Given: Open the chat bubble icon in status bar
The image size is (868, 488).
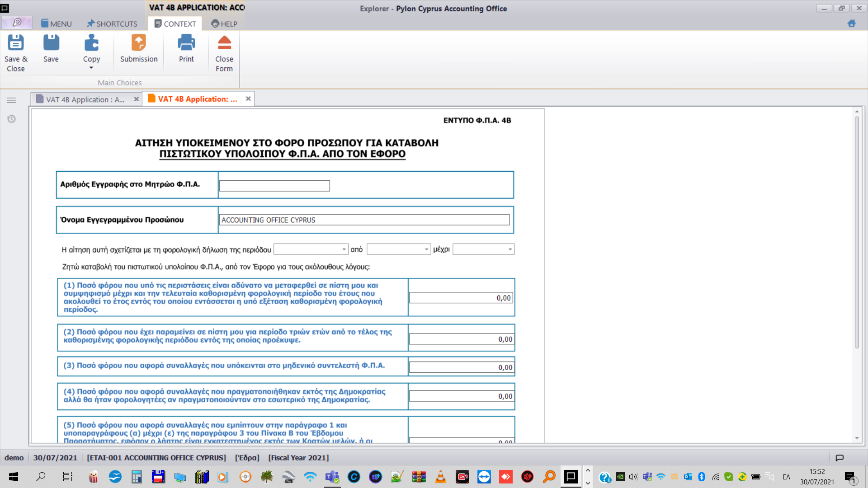Looking at the screenshot, I should pyautogui.click(x=840, y=458).
